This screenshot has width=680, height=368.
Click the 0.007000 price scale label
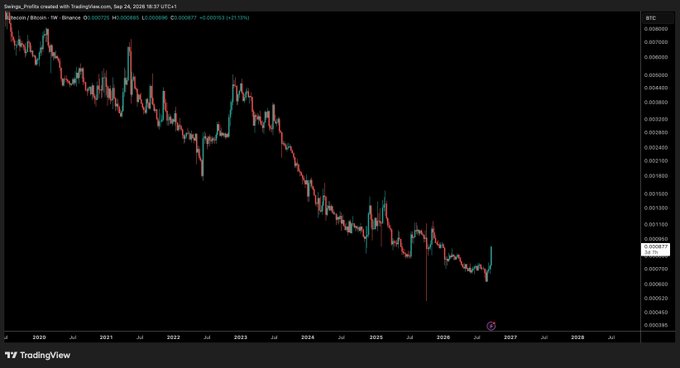655,42
